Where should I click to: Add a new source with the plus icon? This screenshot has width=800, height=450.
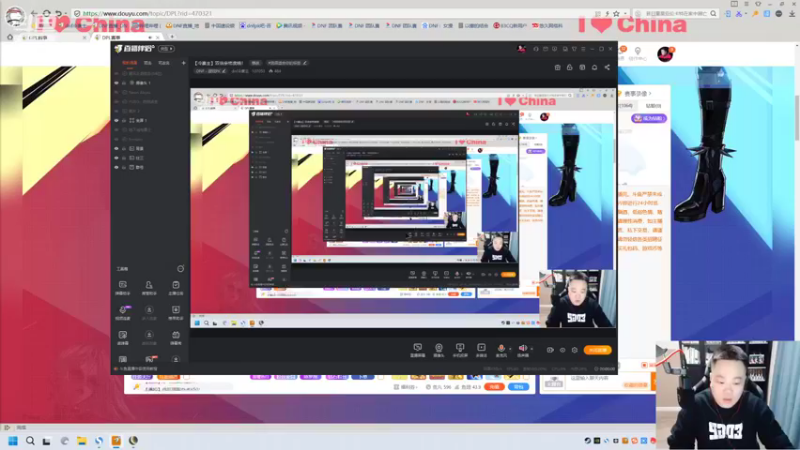pos(183,63)
